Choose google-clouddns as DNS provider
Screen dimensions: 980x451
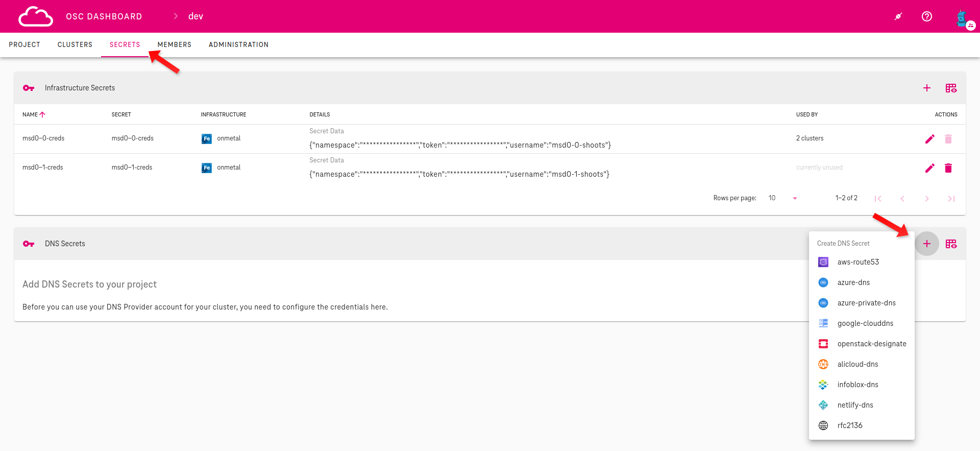click(865, 323)
